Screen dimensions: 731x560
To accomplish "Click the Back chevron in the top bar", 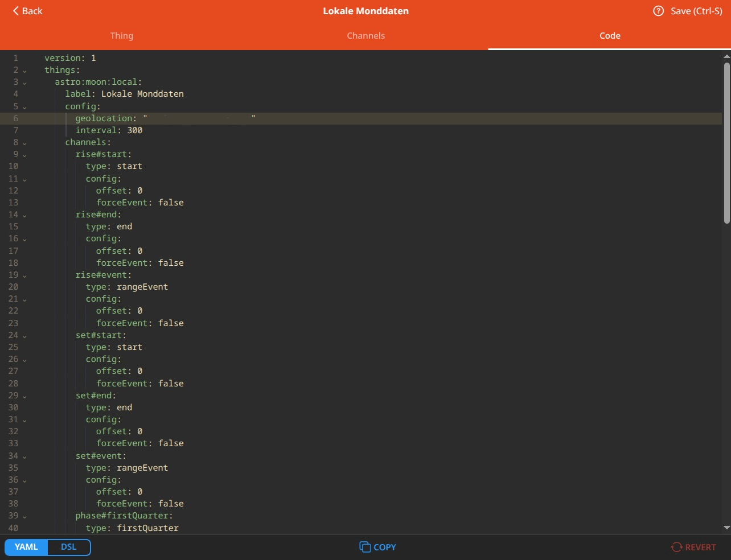I will (x=14, y=10).
